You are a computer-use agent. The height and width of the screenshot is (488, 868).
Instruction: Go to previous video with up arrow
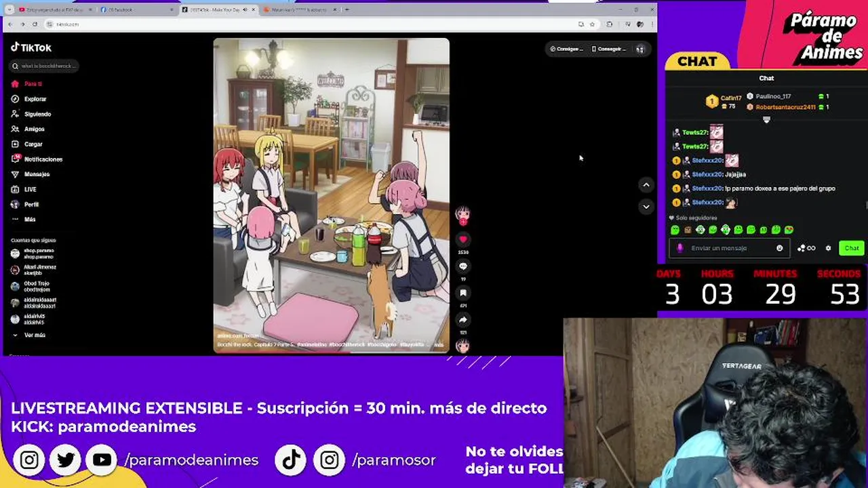pyautogui.click(x=646, y=184)
